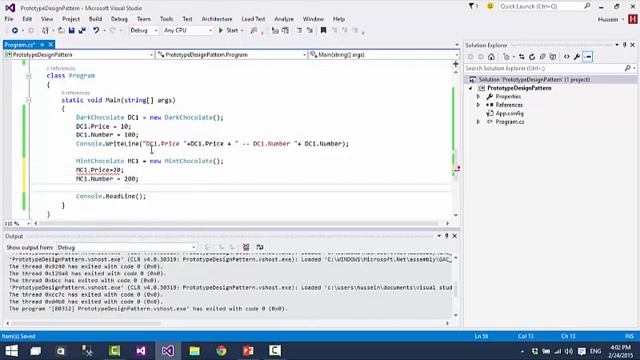Open the PrototypeDesignPattern.Program type dropdown

[231, 55]
